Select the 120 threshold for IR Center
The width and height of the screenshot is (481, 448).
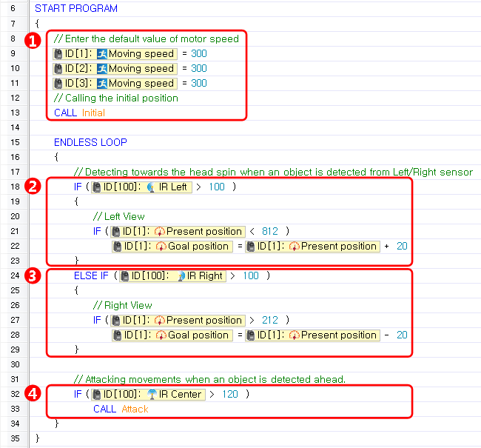coord(229,394)
